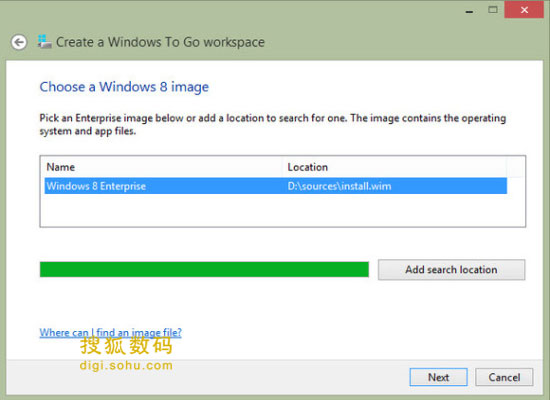This screenshot has height=400, width=550.
Task: Minimize the wizard window
Action: 469,12
